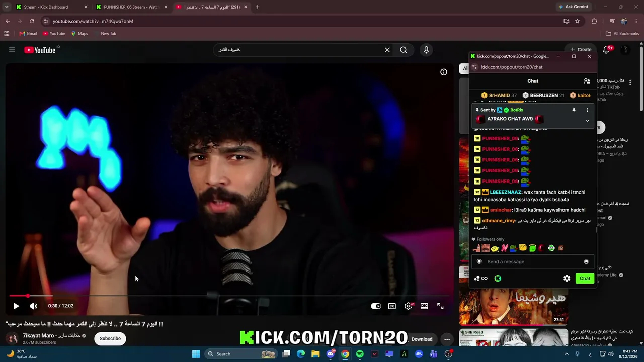Open the Gmail bookmark
This screenshot has width=644, height=362.
click(x=28, y=34)
